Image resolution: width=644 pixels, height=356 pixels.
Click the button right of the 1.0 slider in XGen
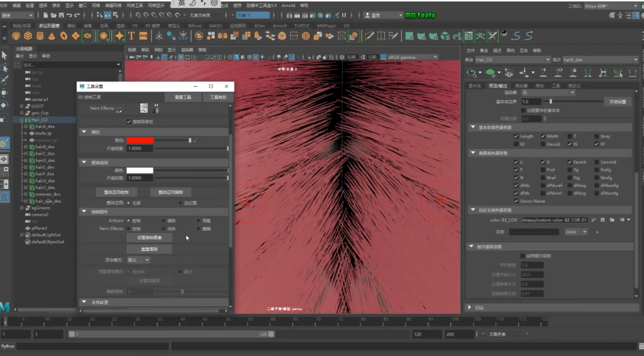[617, 101]
